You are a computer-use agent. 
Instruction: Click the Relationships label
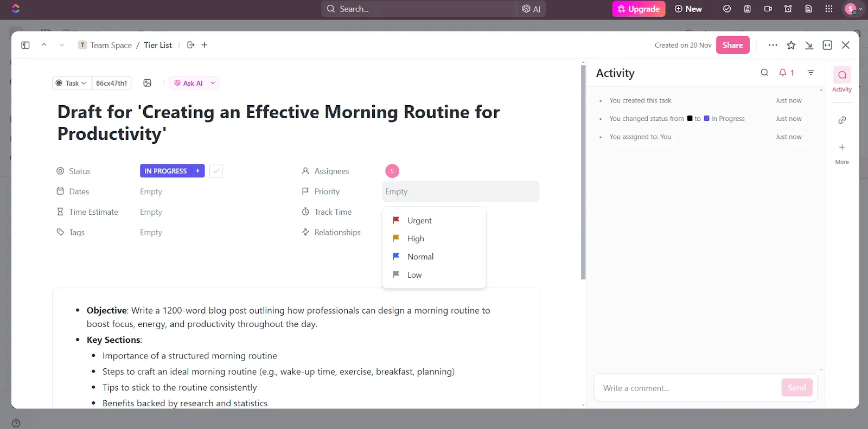337,232
